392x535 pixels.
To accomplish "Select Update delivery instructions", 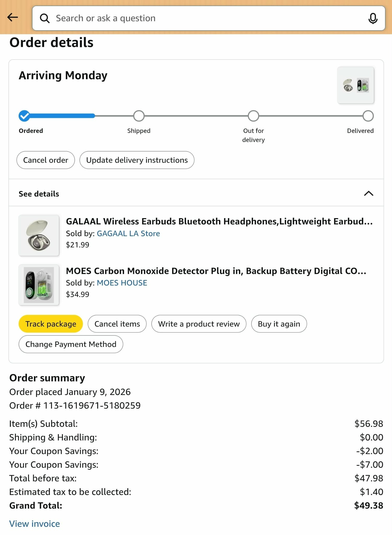I will (137, 160).
